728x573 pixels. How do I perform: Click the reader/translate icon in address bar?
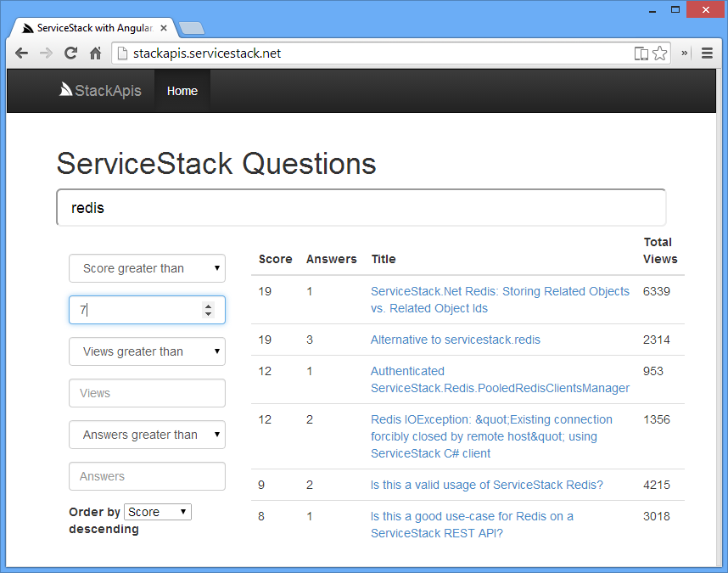click(641, 53)
